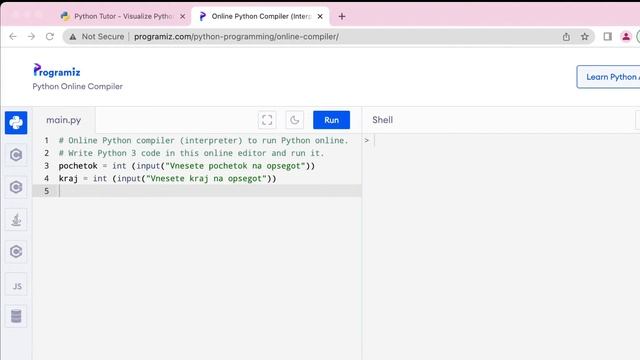Open the Programiz logo link

pos(57,71)
